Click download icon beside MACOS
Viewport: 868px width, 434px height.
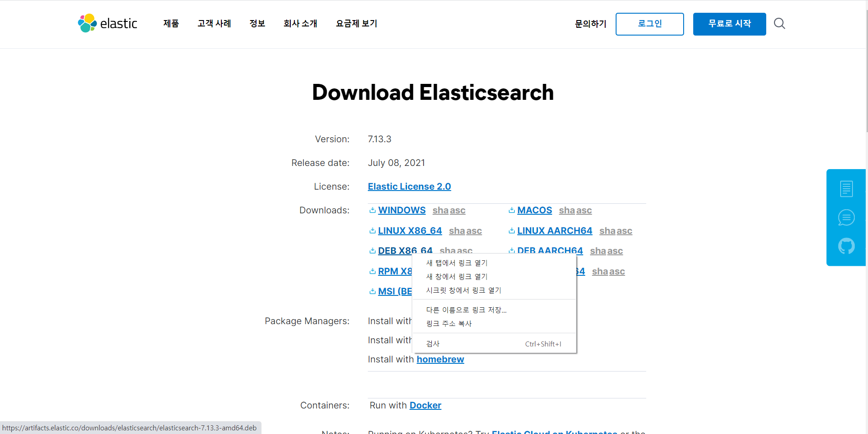[x=512, y=210]
